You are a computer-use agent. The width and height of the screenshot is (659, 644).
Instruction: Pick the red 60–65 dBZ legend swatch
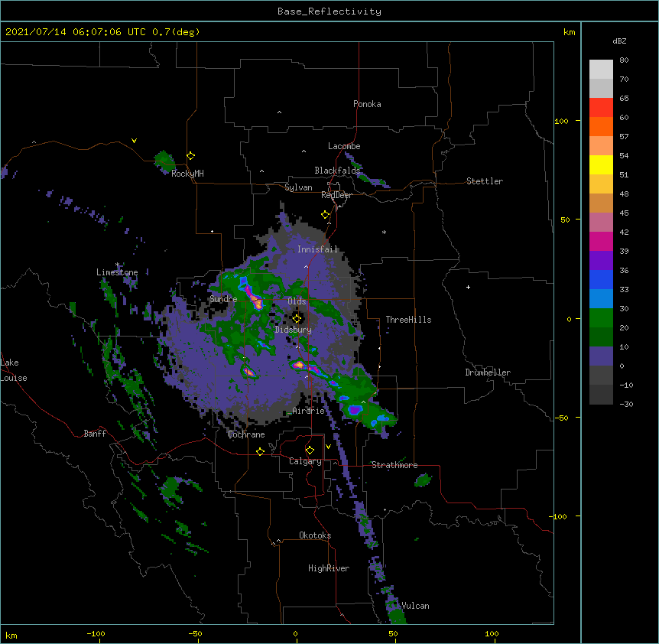601,108
